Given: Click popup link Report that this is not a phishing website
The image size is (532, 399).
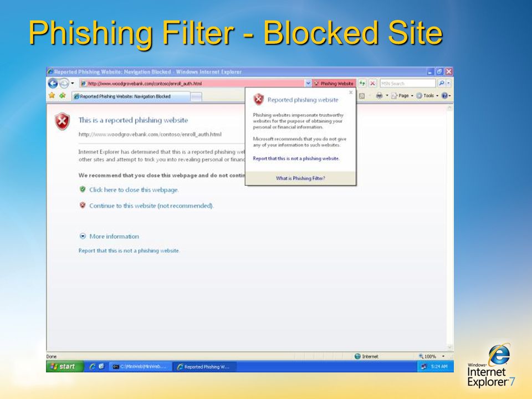Looking at the screenshot, I should point(296,158).
